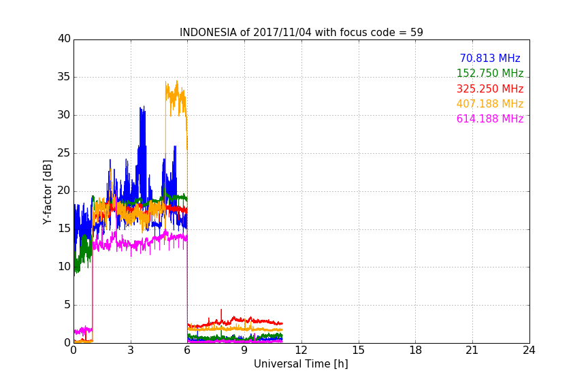588x392 pixels.
Task: Click the y-axis tick value 10
Action: pos(64,267)
